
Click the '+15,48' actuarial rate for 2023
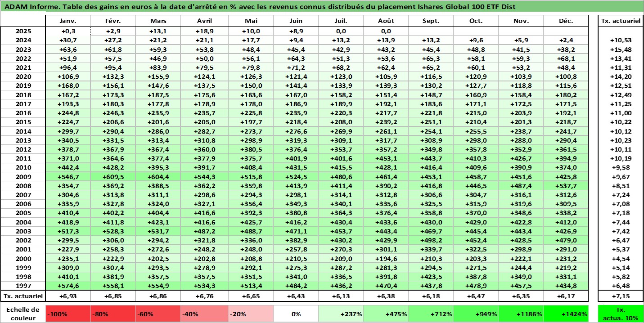(620, 49)
